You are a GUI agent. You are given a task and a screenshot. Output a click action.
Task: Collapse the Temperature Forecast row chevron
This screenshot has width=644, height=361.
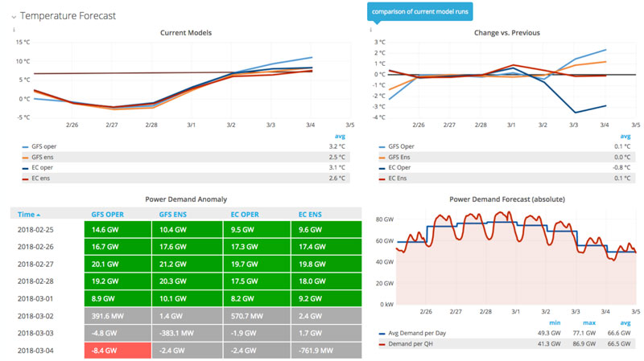click(14, 17)
